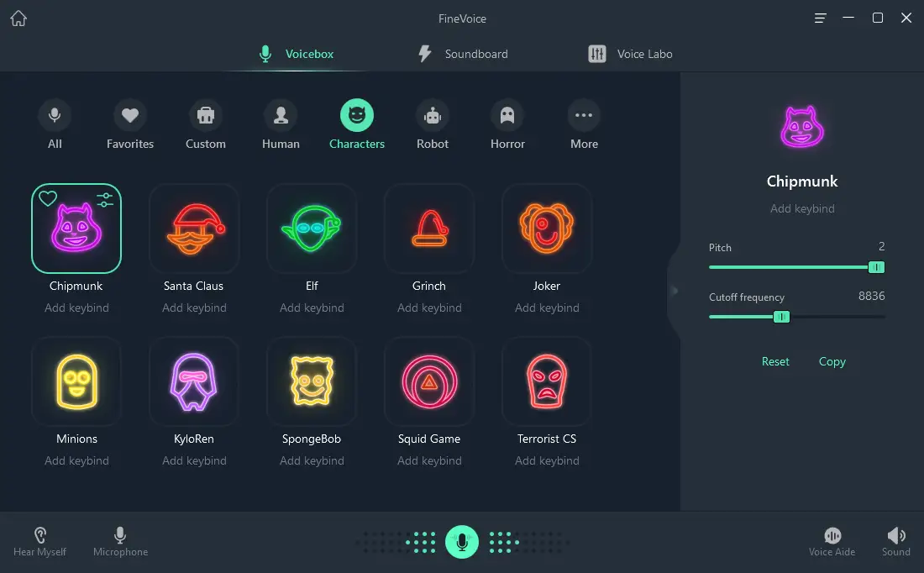Switch to the Soundboard tab
Viewport: 924px width, 573px height.
click(463, 54)
